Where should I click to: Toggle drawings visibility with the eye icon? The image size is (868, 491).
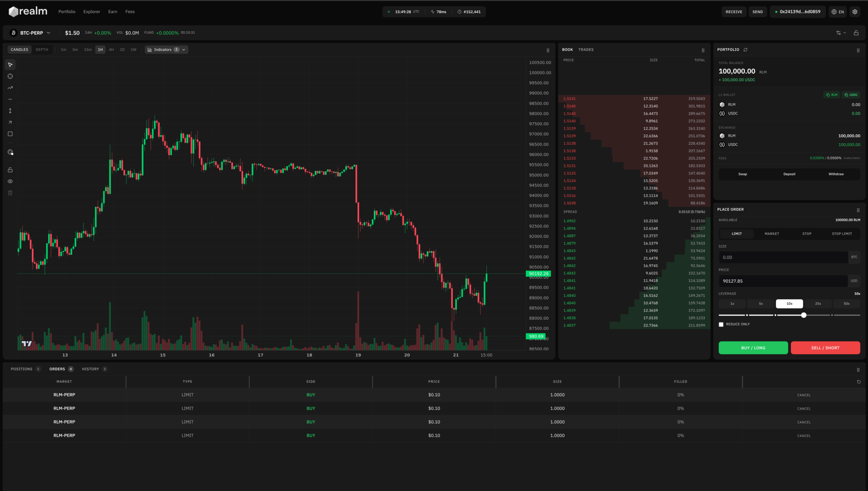click(10, 181)
